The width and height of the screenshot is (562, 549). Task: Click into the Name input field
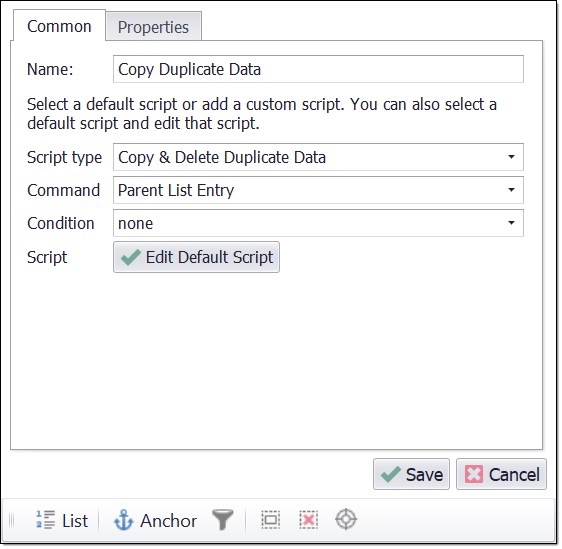click(320, 69)
